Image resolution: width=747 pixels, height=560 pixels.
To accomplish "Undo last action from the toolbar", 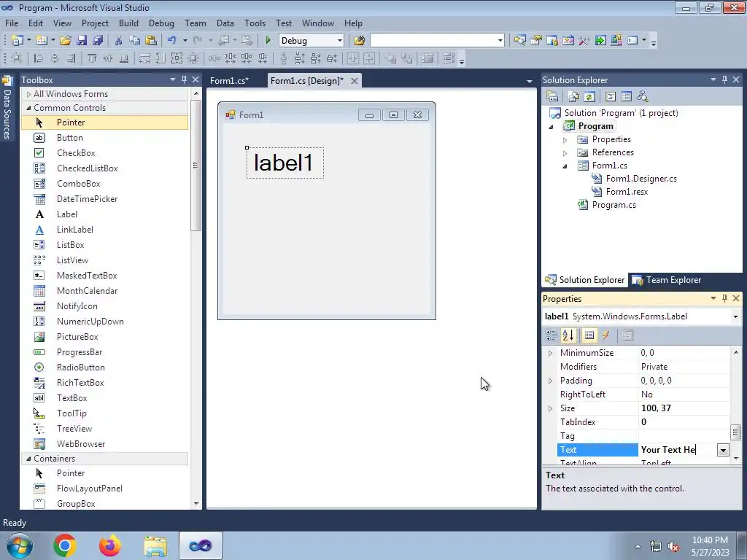I will coord(172,41).
